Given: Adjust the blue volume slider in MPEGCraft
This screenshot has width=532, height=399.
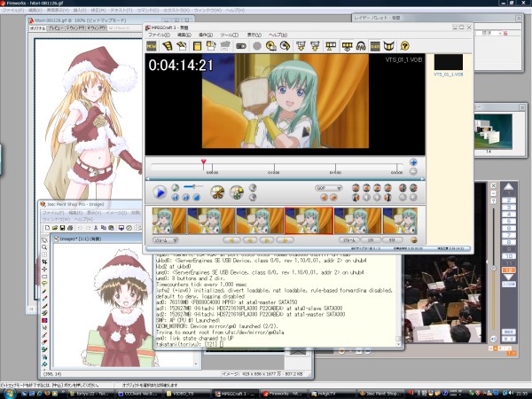Looking at the screenshot, I should point(193,186).
